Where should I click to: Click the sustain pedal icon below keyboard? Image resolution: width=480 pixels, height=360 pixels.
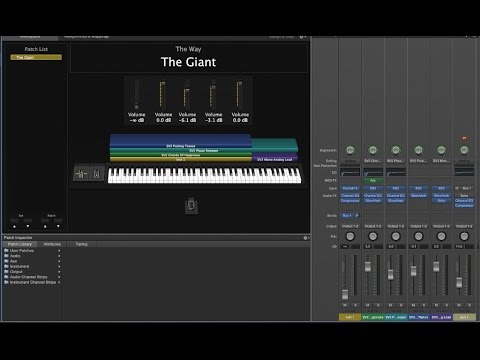click(191, 205)
